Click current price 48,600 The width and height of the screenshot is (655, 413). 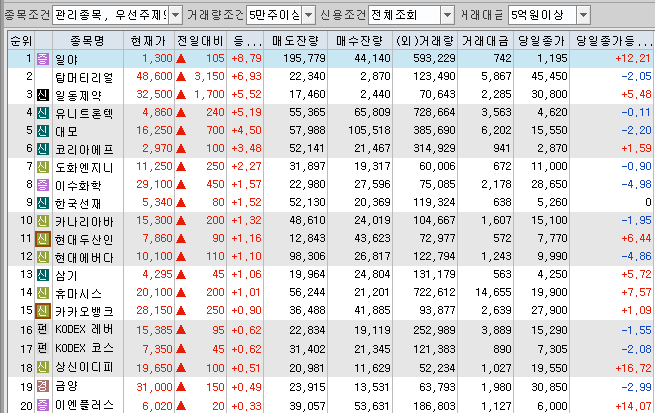click(154, 76)
